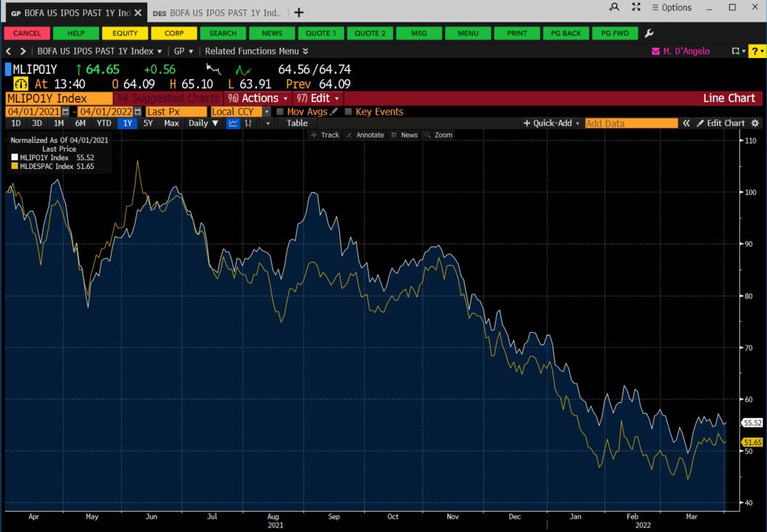Click the green PG FWD key
This screenshot has height=532, width=767.
click(x=615, y=33)
